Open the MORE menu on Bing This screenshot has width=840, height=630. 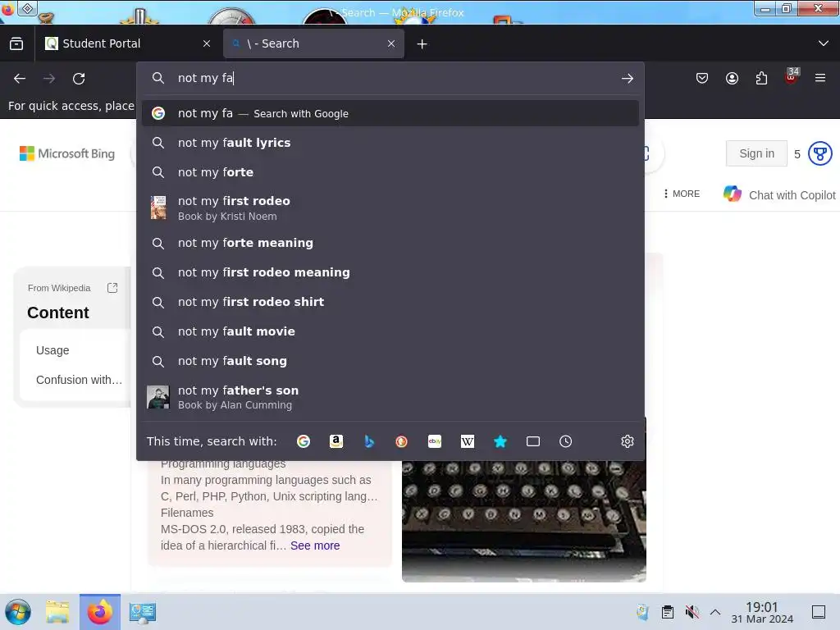click(682, 194)
